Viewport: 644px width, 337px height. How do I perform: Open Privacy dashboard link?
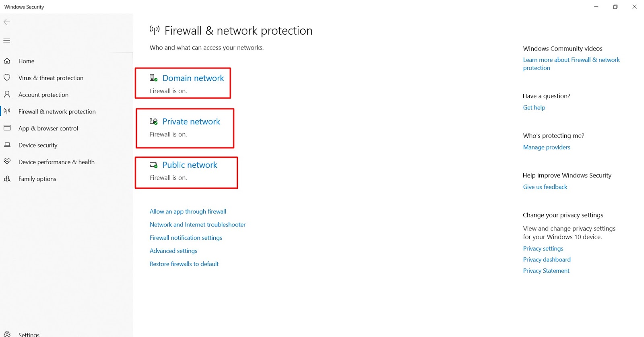547,260
